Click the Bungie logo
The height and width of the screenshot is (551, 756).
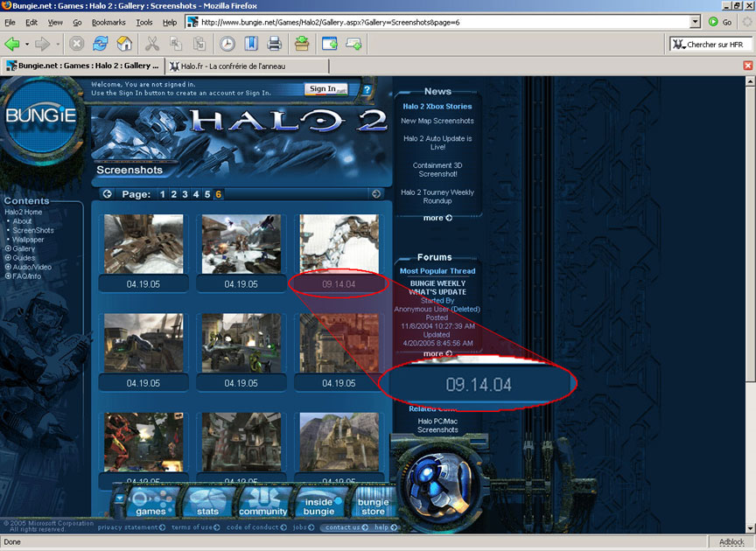click(41, 117)
